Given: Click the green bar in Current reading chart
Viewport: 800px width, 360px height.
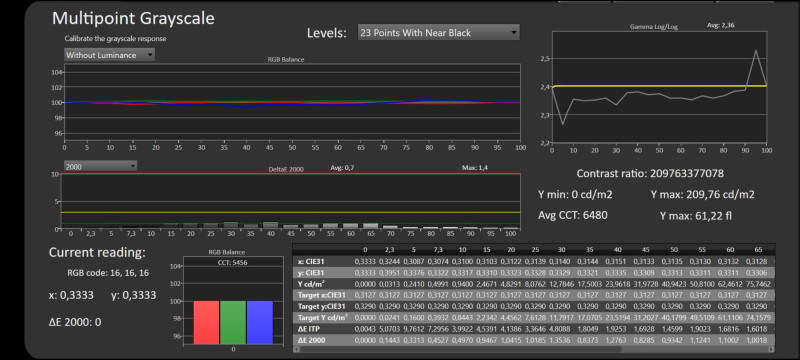Looking at the screenshot, I should click(233, 322).
